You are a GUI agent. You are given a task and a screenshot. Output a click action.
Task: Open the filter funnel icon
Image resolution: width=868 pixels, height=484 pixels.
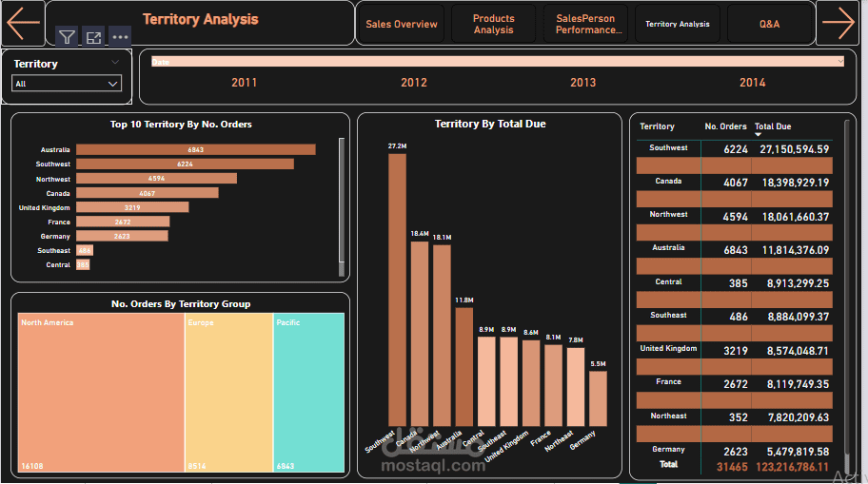(67, 37)
